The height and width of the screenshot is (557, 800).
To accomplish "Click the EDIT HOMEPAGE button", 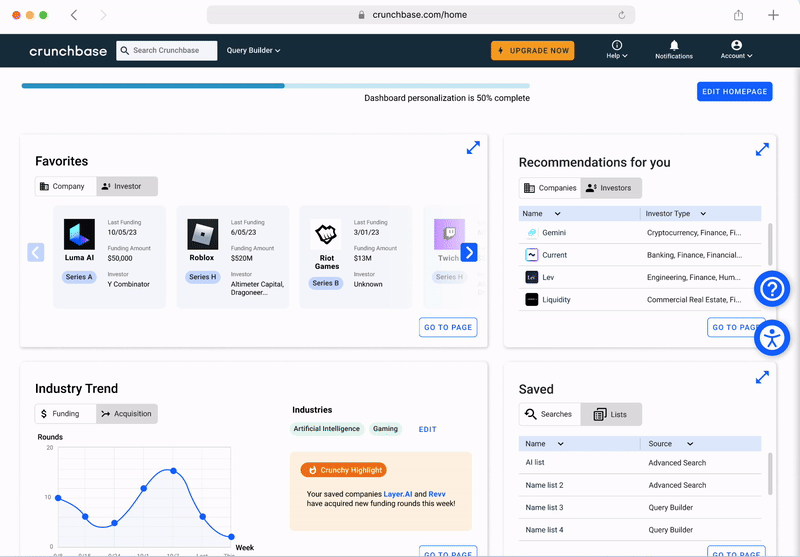I will pos(735,91).
